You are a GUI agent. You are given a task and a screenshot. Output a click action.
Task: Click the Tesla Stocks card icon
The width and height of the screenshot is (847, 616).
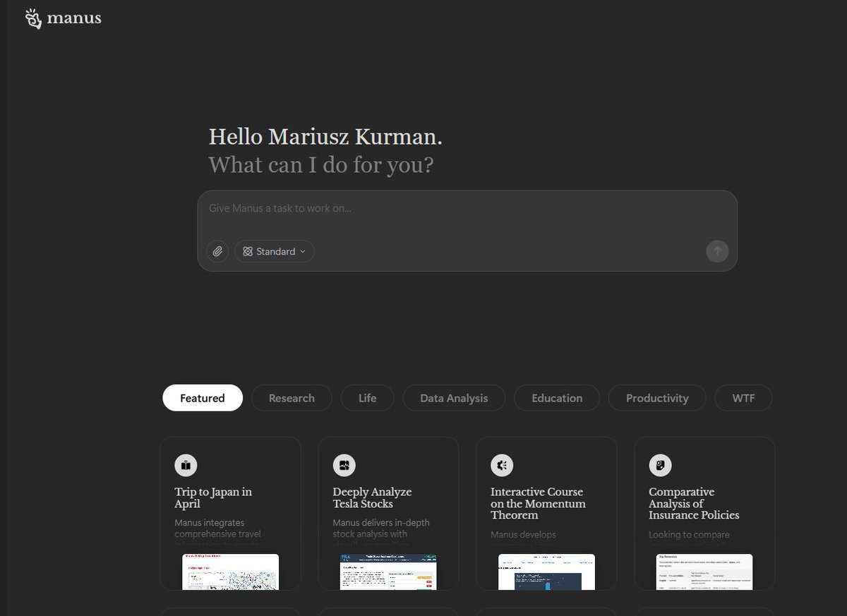coord(344,465)
